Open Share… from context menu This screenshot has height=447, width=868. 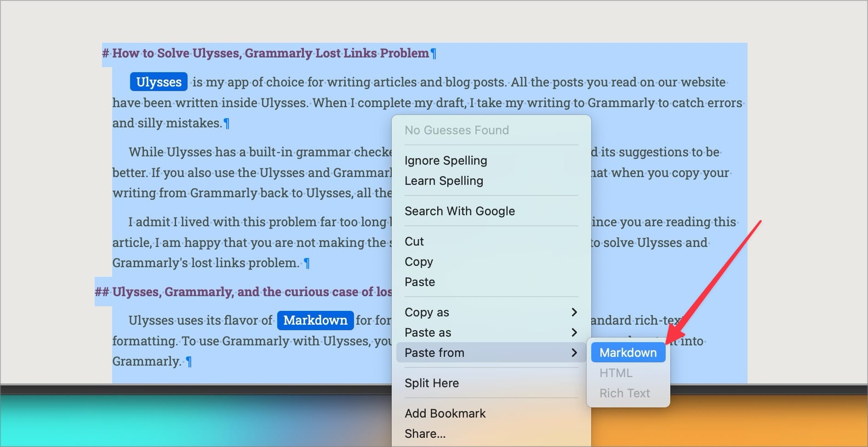pyautogui.click(x=491, y=434)
